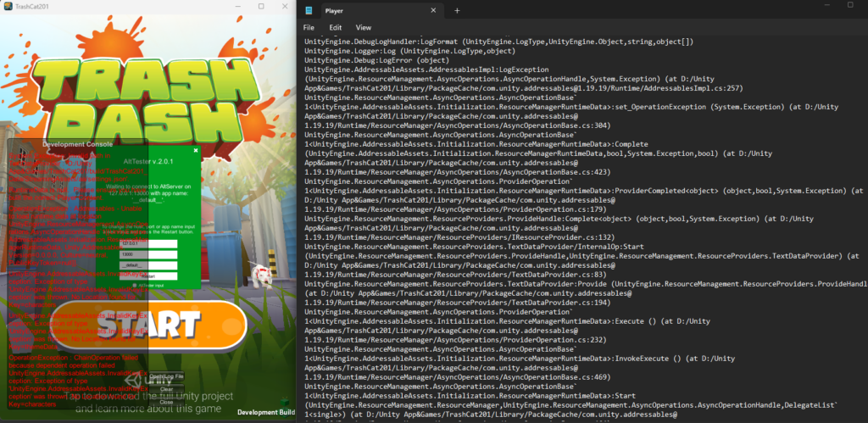
Task: Click Open Log File in Development Console
Action: click(167, 376)
